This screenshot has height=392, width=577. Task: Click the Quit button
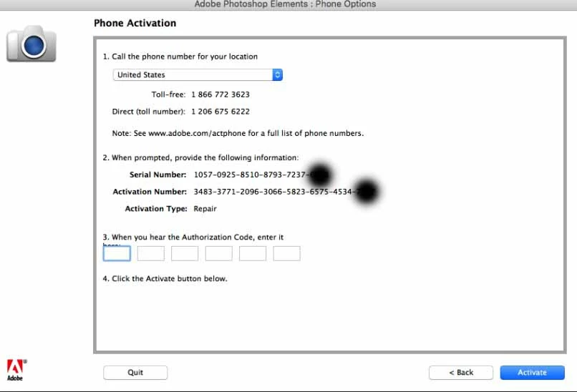point(135,373)
